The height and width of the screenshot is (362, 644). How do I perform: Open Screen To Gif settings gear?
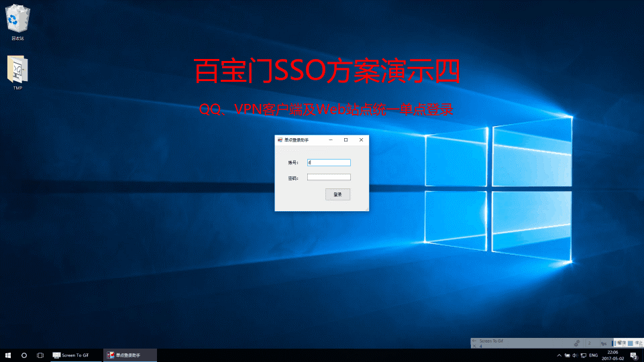[577, 343]
